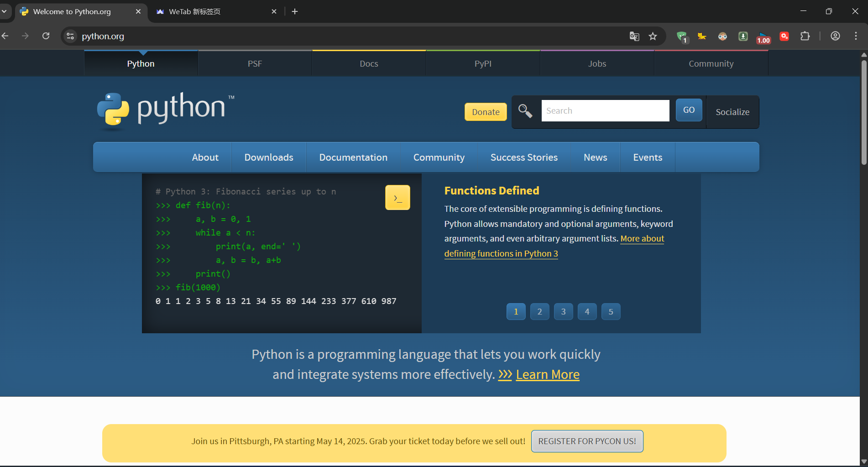Image resolution: width=868 pixels, height=467 pixels.
Task: Open the Extensions puzzle piece menu
Action: pyautogui.click(x=805, y=36)
